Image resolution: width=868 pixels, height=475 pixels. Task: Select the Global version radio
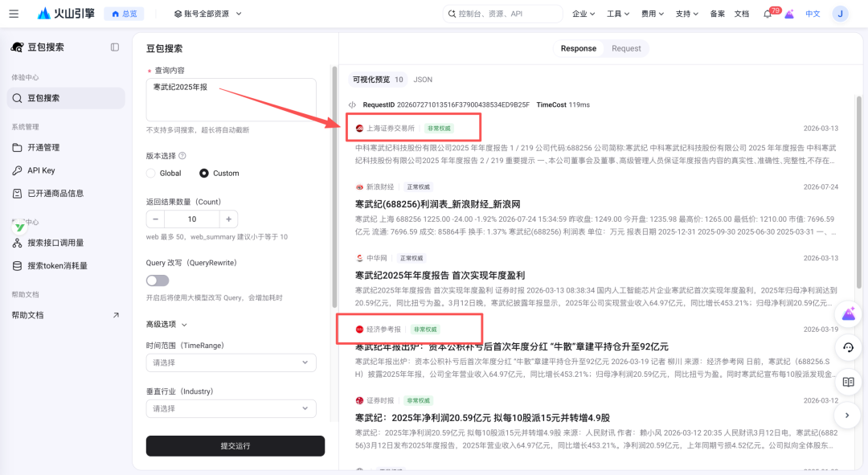[x=150, y=174]
